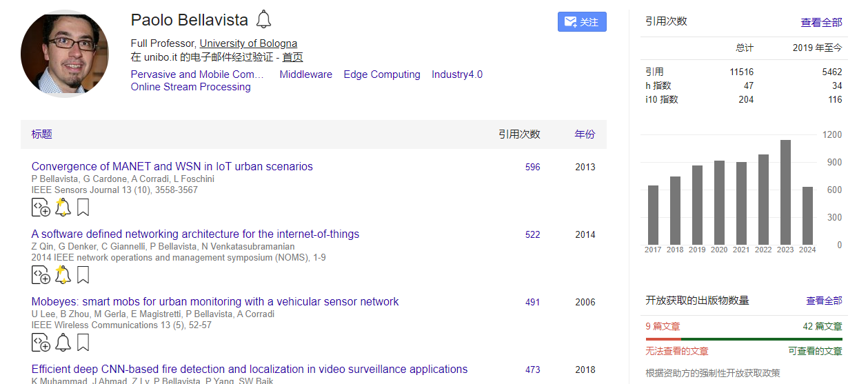Click the code-add icon under Convergence of MANET paper

coord(41,208)
